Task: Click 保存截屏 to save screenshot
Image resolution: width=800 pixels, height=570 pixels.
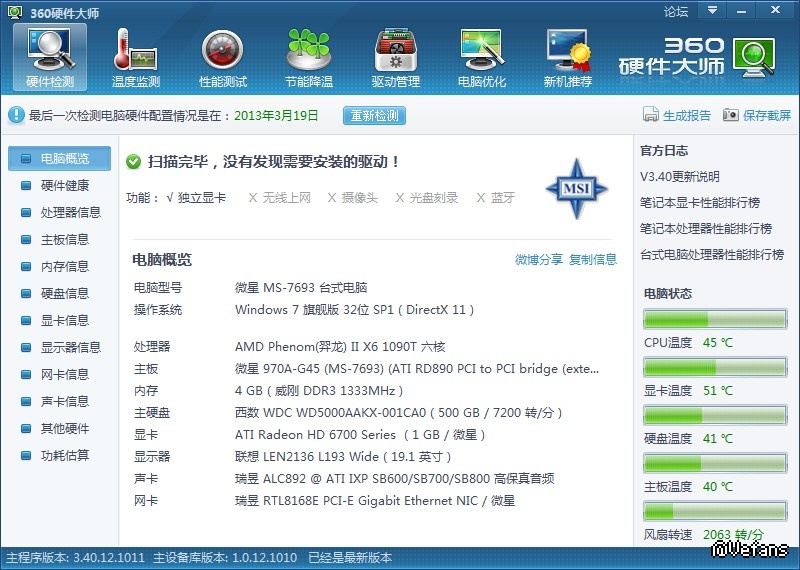Action: point(757,116)
